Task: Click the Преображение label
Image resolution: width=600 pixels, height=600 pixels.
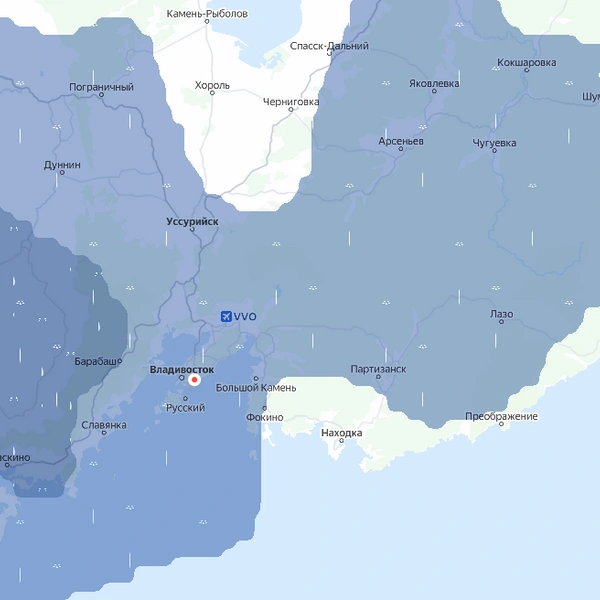Action: [x=501, y=416]
